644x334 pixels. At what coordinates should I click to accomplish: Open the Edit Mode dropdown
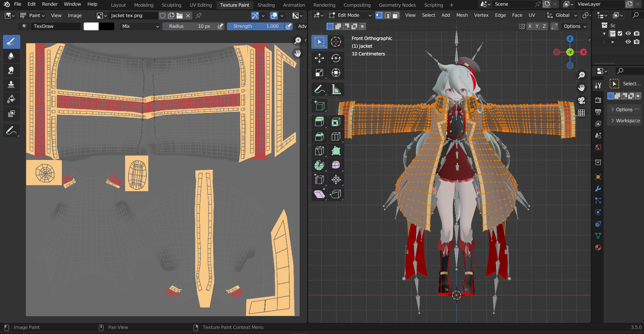pyautogui.click(x=350, y=15)
